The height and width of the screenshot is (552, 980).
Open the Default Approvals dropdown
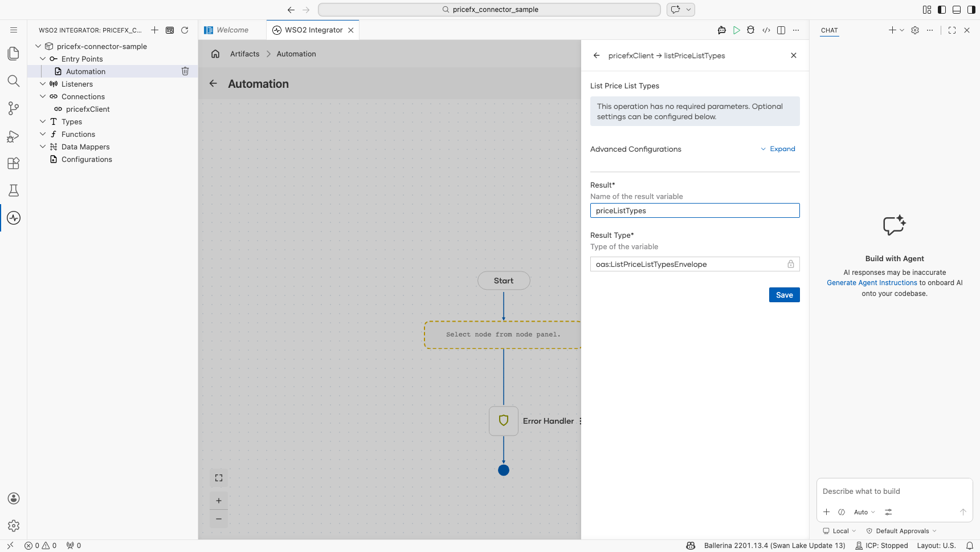[901, 531]
